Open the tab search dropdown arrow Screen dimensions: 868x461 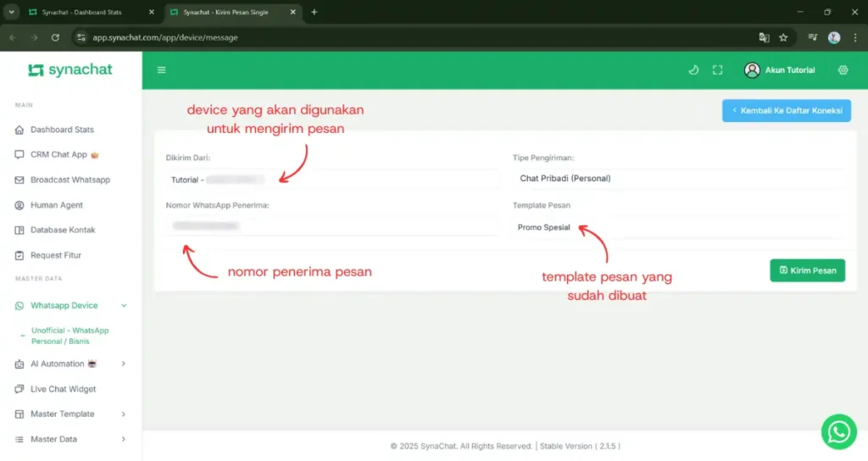(x=11, y=12)
